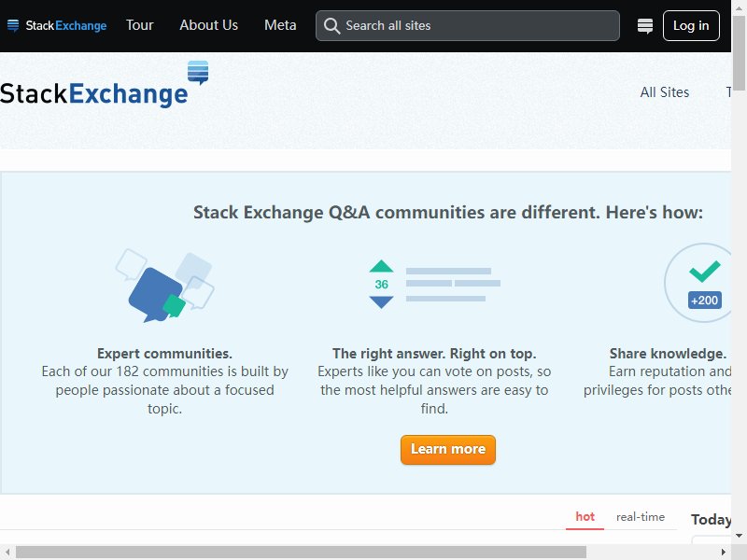Screen dimensions: 747x560
Task: Click the vertical scrollbar down arrow
Action: (x=739, y=536)
